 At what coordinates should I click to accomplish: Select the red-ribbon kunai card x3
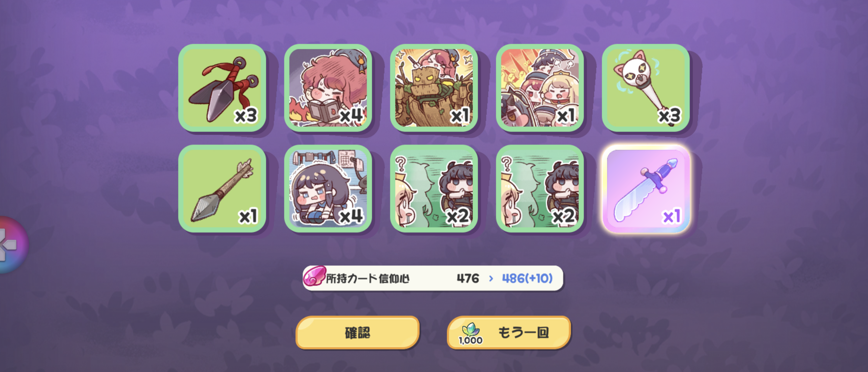222,88
